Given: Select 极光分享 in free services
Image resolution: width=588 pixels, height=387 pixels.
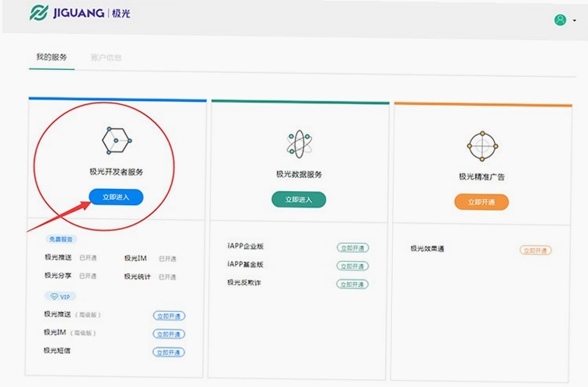Looking at the screenshot, I should coord(58,275).
